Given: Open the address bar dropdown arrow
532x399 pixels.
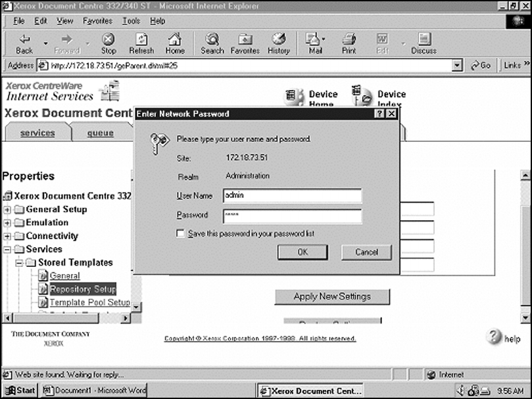Looking at the screenshot, I should click(x=457, y=66).
